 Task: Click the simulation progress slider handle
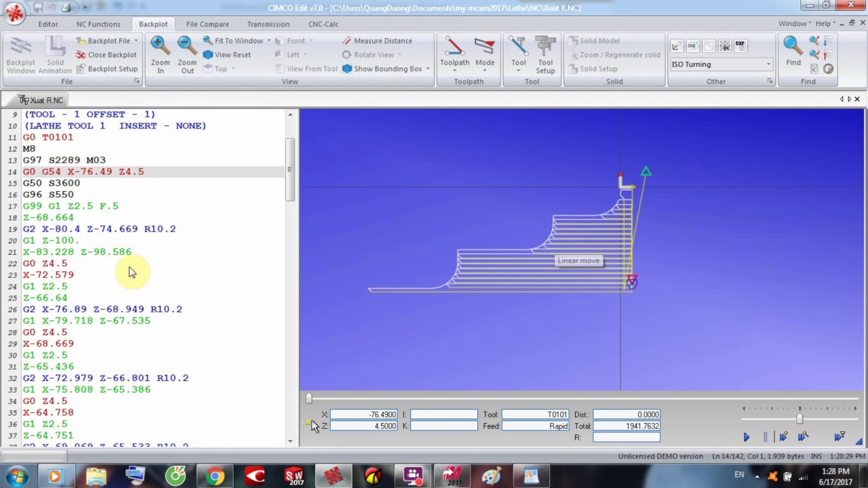pyautogui.click(x=309, y=399)
